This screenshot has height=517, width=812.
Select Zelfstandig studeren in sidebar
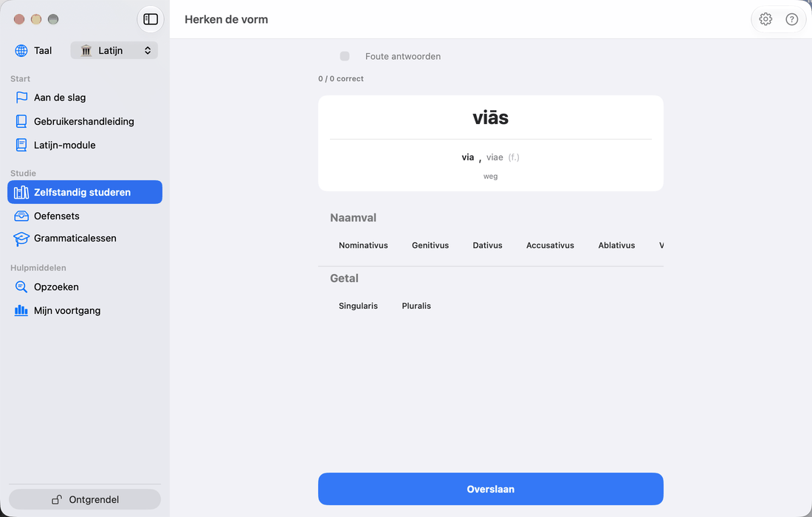85,192
